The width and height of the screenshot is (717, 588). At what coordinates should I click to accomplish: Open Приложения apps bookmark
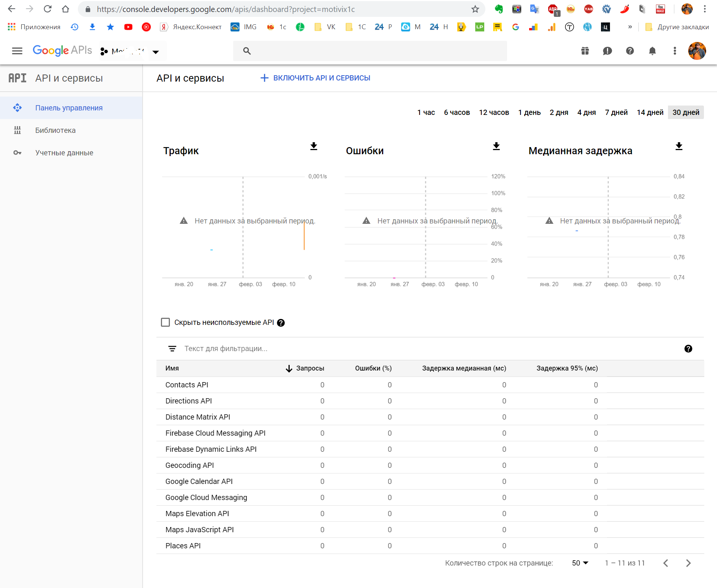coord(34,27)
